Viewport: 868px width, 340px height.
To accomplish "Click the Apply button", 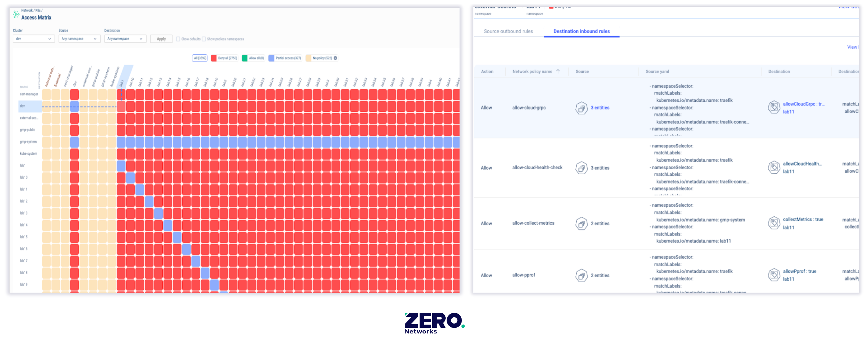I will point(161,39).
